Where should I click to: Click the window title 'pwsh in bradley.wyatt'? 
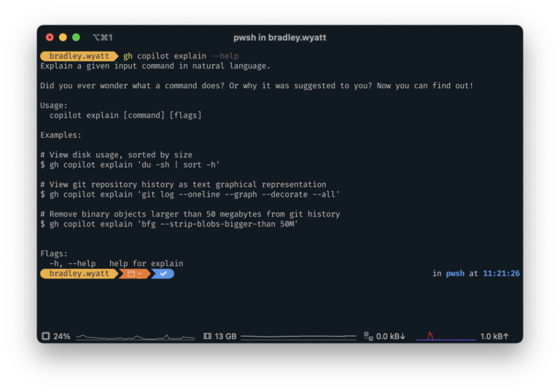click(x=280, y=37)
